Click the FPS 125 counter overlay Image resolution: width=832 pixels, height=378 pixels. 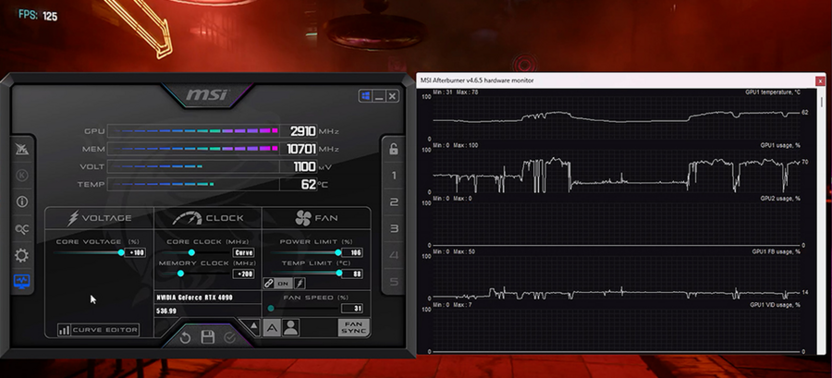pyautogui.click(x=38, y=15)
